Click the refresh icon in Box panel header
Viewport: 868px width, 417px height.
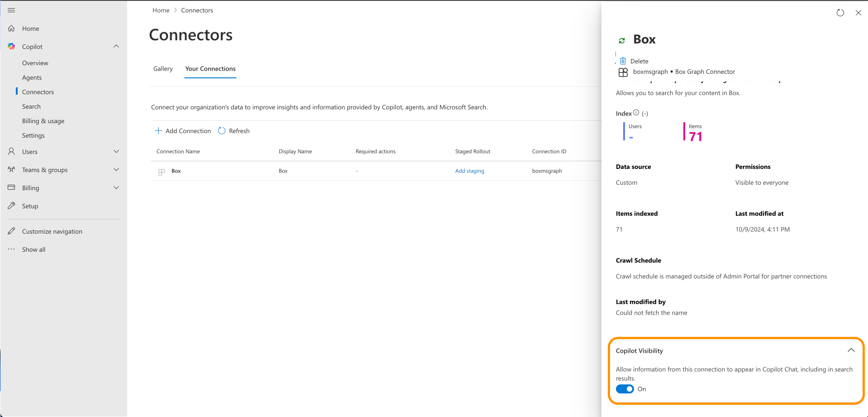point(840,13)
